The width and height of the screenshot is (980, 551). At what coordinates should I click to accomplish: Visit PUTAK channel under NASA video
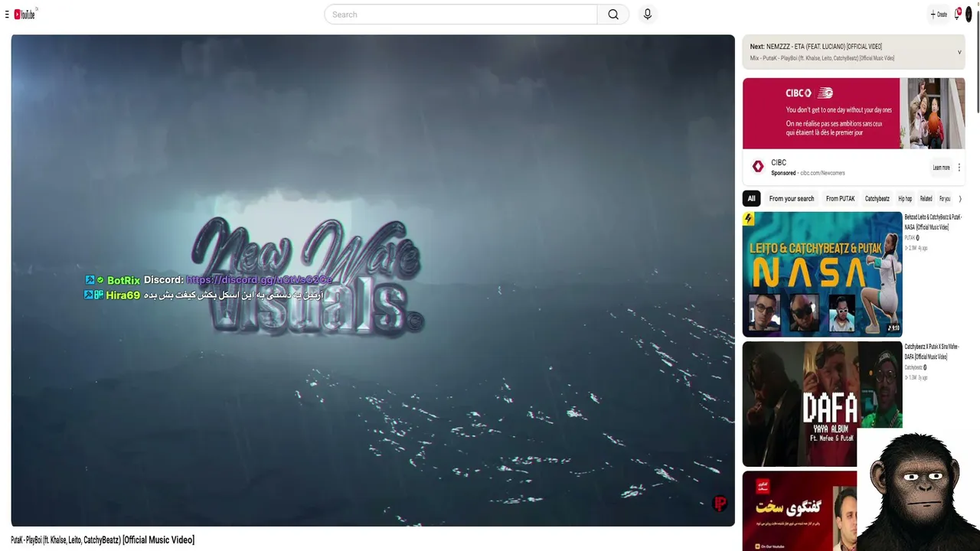point(910,238)
